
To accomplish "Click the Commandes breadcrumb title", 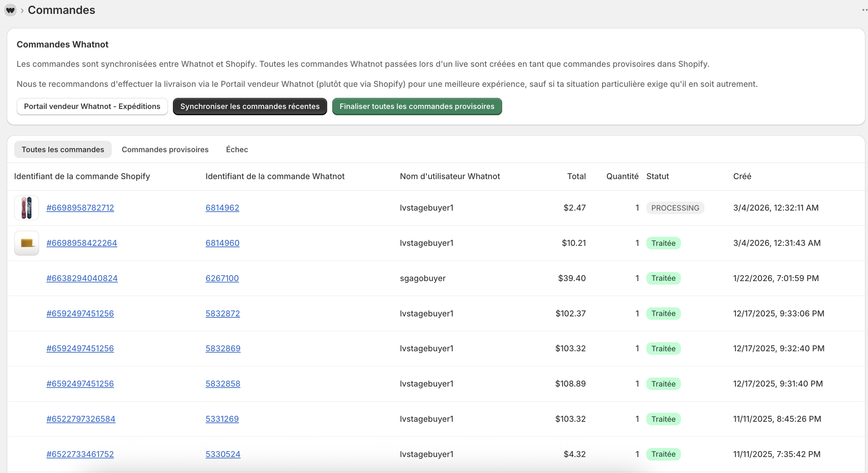I will click(x=61, y=10).
